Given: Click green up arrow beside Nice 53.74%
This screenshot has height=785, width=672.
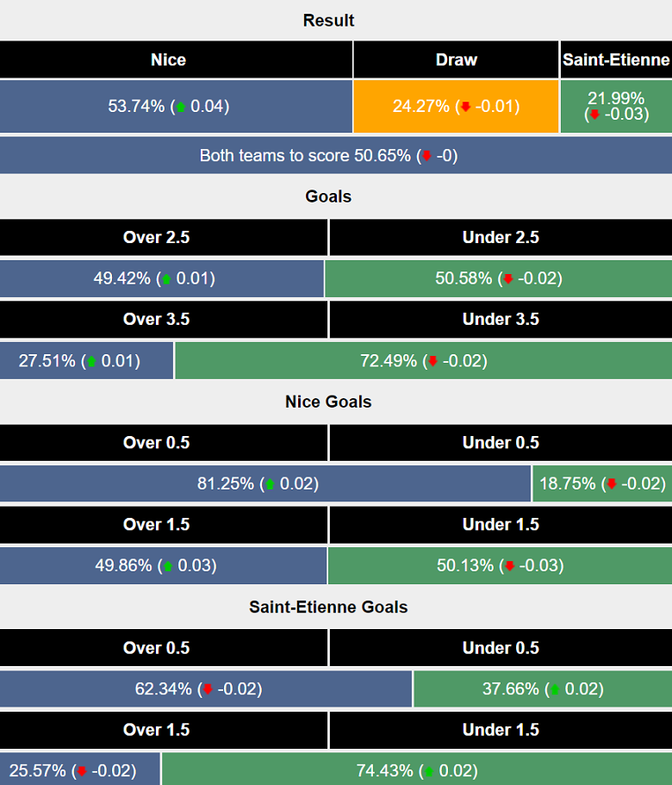Looking at the screenshot, I should (181, 107).
